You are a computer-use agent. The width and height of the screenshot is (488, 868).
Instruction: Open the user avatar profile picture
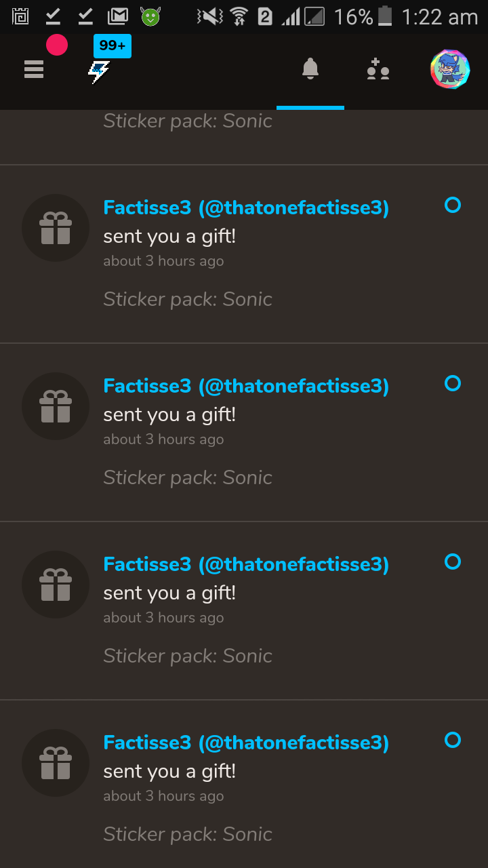pos(450,69)
